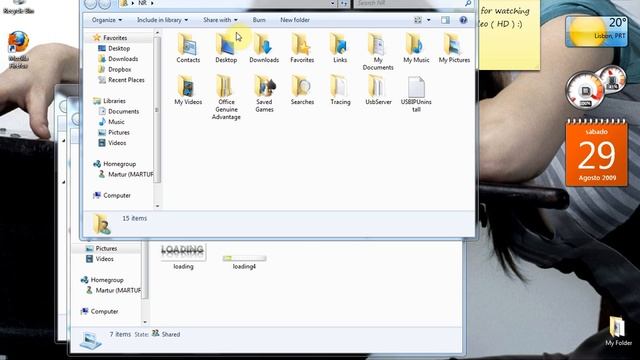Open the Help question mark icon

[463, 20]
